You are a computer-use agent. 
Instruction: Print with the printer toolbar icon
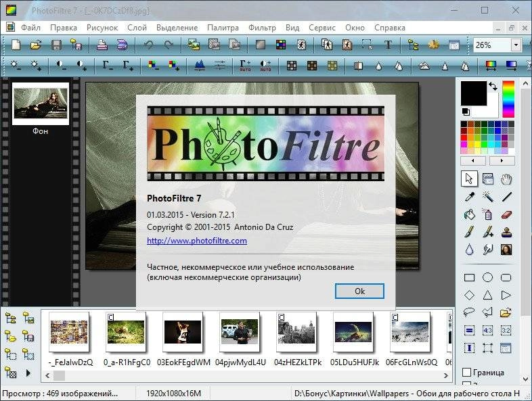point(102,45)
